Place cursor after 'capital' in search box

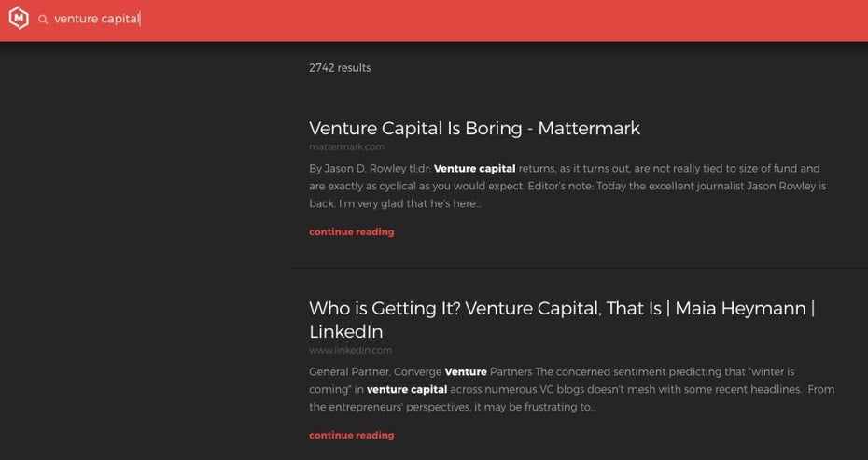pyautogui.click(x=140, y=19)
